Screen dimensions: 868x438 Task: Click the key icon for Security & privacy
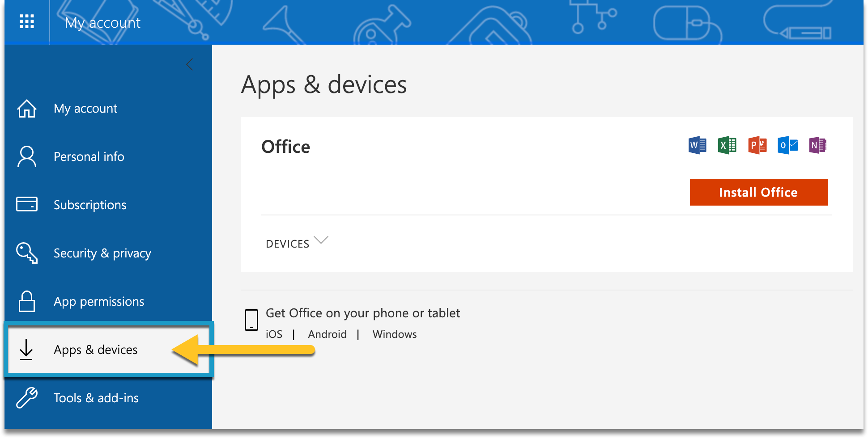click(x=27, y=253)
